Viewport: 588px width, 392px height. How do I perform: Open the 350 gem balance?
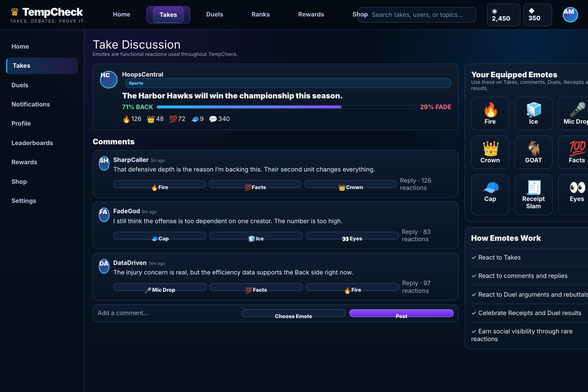[537, 15]
